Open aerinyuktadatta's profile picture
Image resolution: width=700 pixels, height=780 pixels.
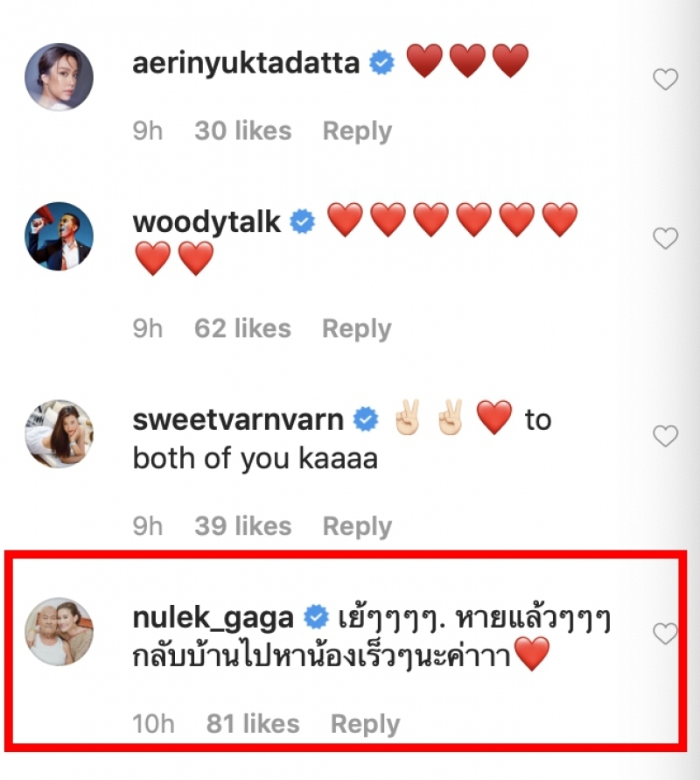59,77
